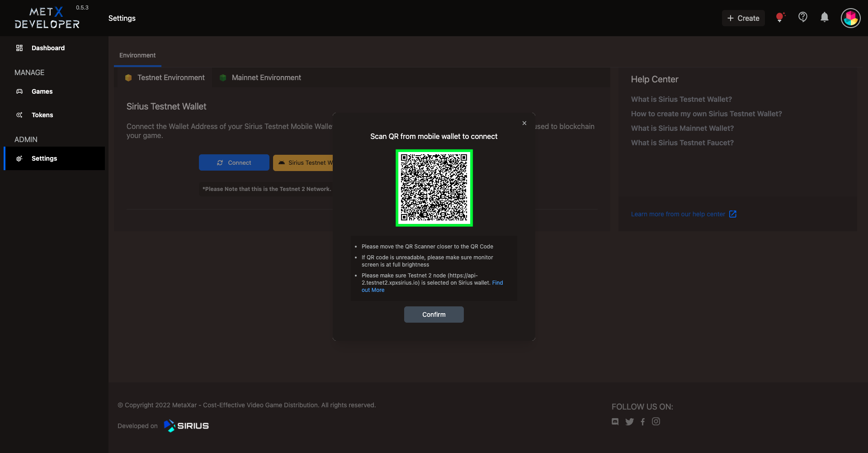Click the external link icon beside help center
Screen dimensions: 868x453
733,214
